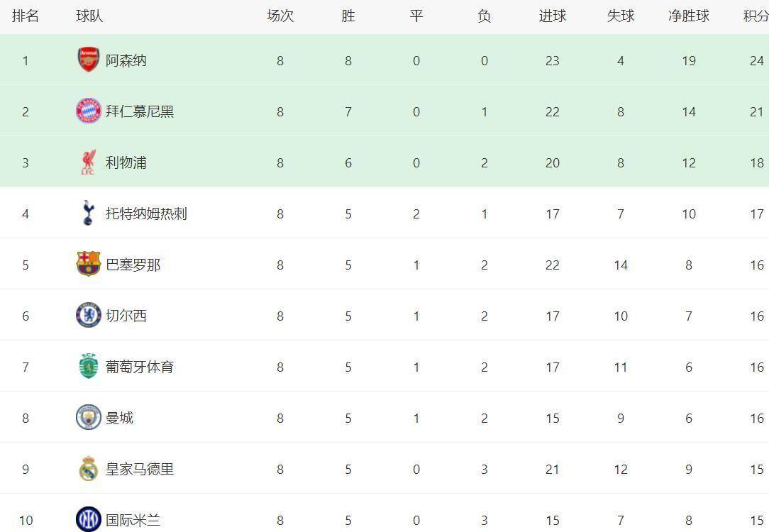The width and height of the screenshot is (769, 532).
Task: Open the 拜仁慕尼黑 team link
Action: point(140,111)
